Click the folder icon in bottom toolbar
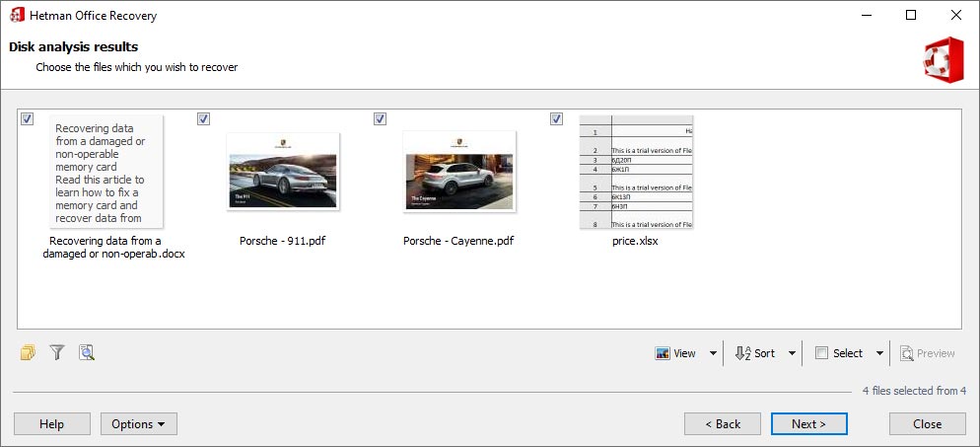The width and height of the screenshot is (980, 447). (28, 353)
